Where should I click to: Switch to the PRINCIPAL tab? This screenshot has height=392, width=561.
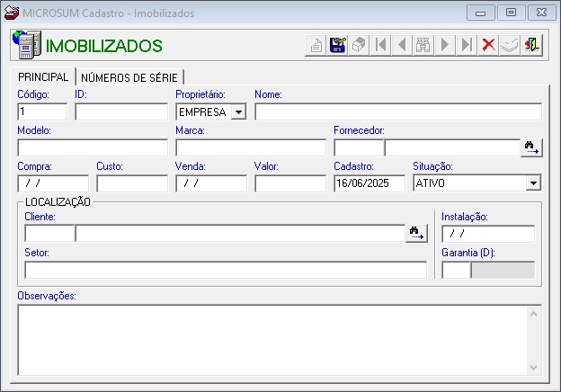pyautogui.click(x=43, y=77)
